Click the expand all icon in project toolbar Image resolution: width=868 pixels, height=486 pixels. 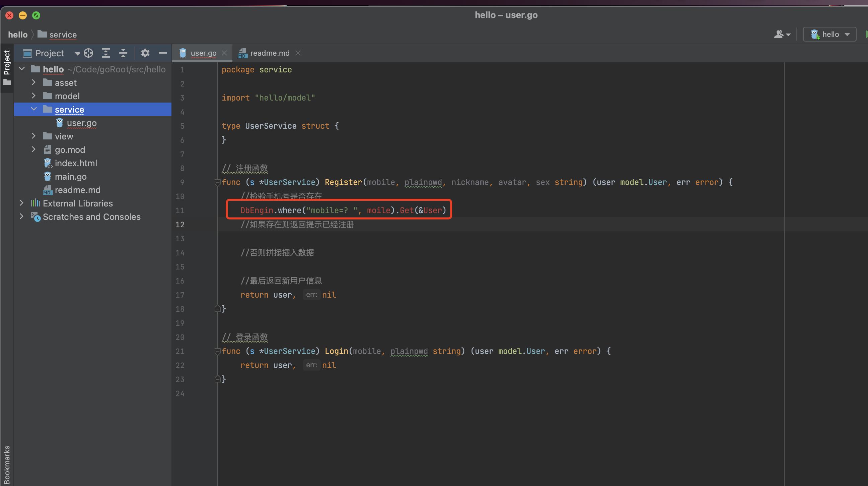105,53
